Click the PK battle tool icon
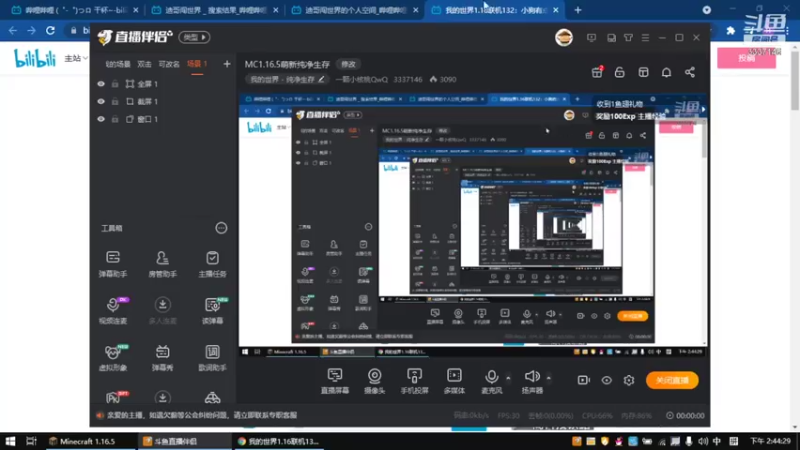The height and width of the screenshot is (450, 800). (114, 397)
